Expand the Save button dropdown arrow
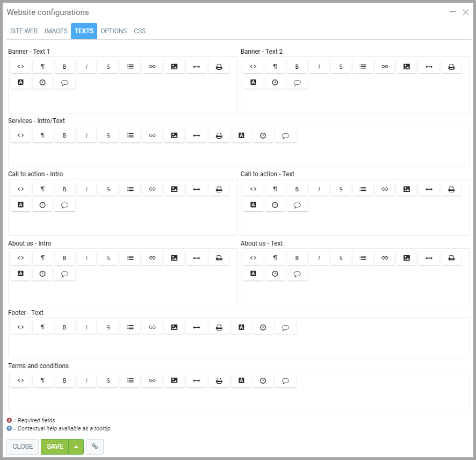The width and height of the screenshot is (476, 460). pyautogui.click(x=76, y=447)
